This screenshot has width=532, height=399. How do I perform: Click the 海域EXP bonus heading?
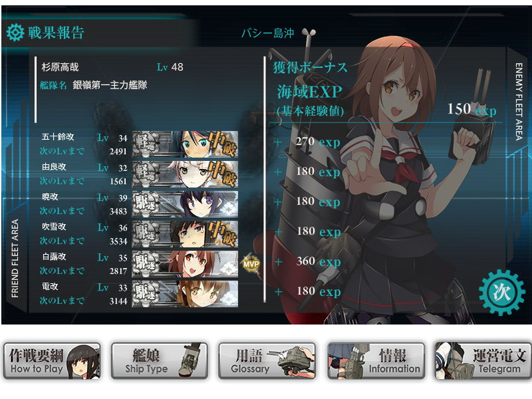coord(309,92)
